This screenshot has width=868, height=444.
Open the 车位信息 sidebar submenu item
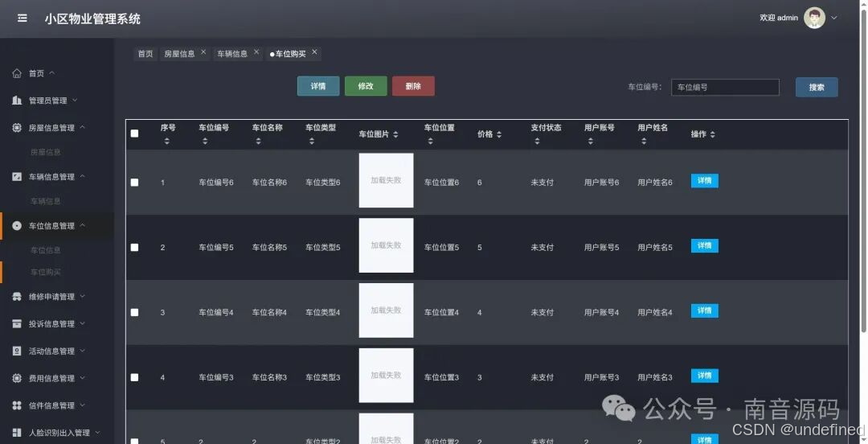pyautogui.click(x=45, y=250)
